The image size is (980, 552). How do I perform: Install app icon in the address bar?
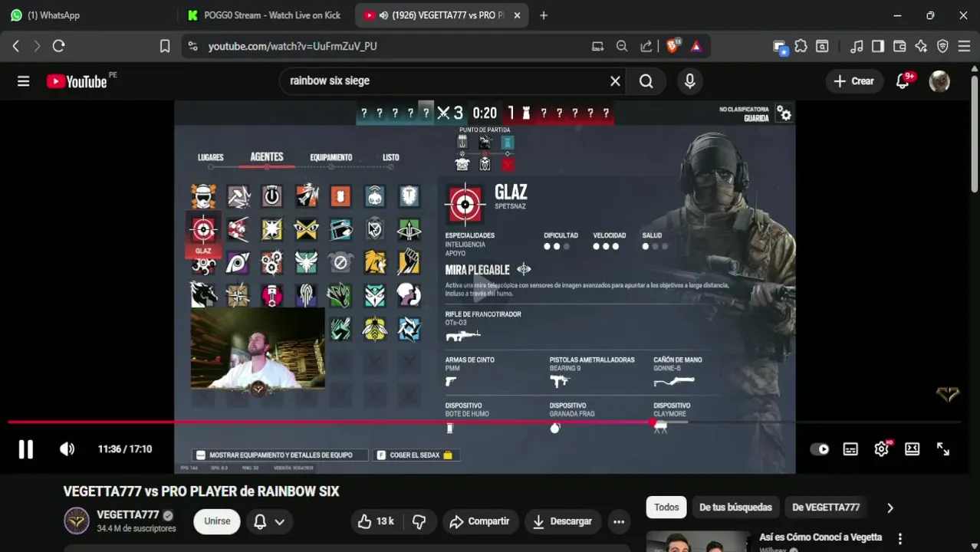click(597, 46)
